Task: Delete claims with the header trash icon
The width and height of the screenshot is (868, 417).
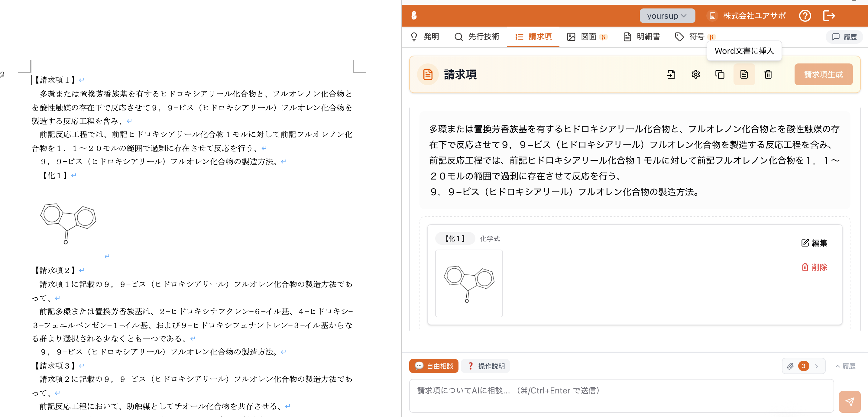Action: (x=768, y=74)
